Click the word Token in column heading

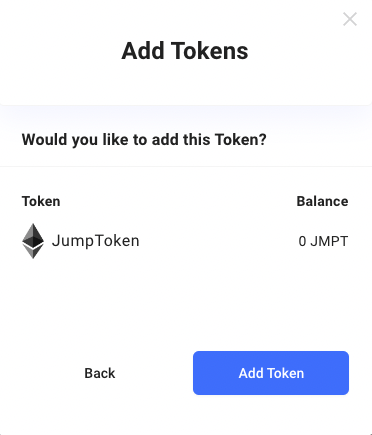click(x=41, y=201)
